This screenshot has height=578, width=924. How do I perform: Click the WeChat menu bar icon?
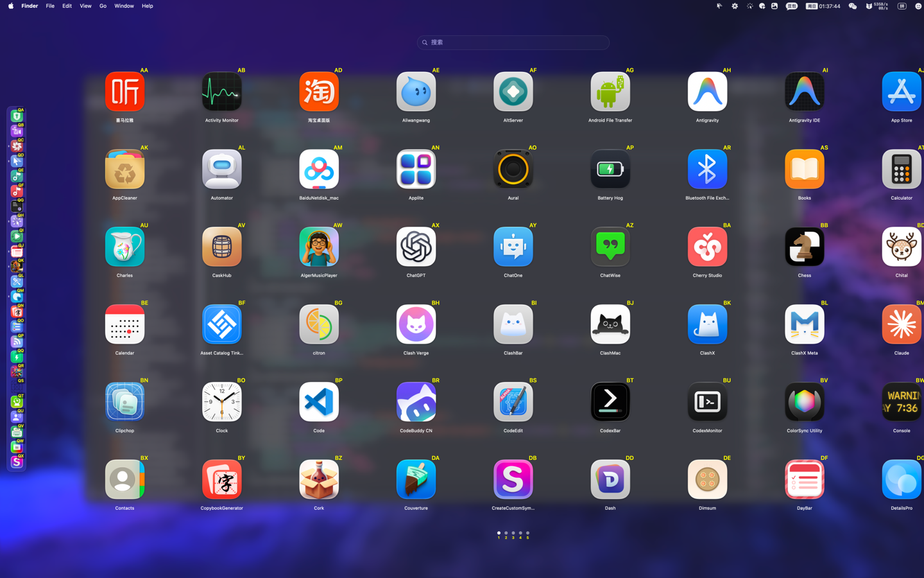point(852,6)
